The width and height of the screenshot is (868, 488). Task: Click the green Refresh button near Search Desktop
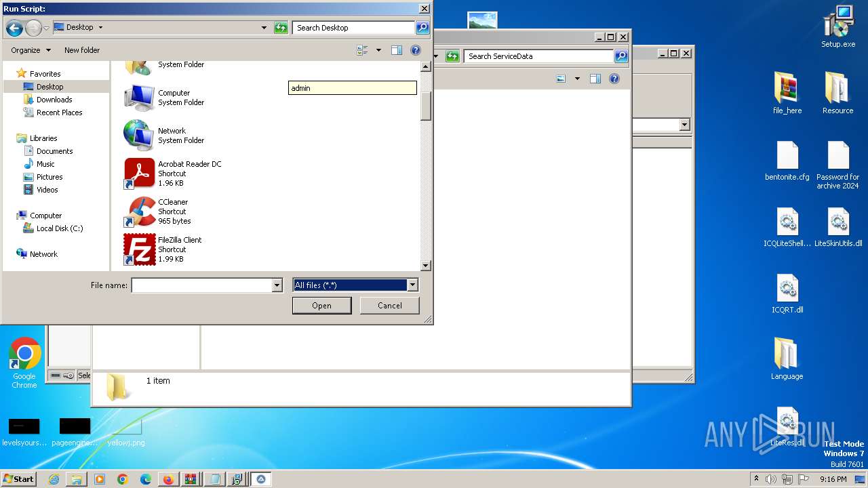point(281,28)
